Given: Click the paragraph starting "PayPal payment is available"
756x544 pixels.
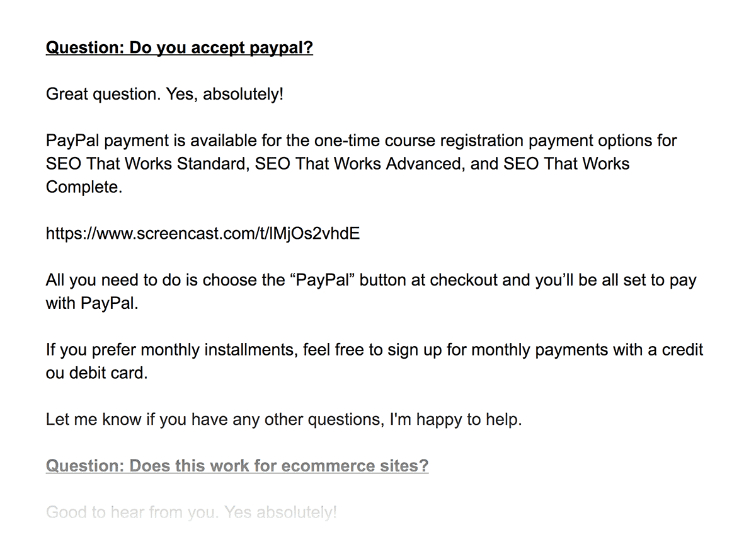Looking at the screenshot, I should coord(362,164).
